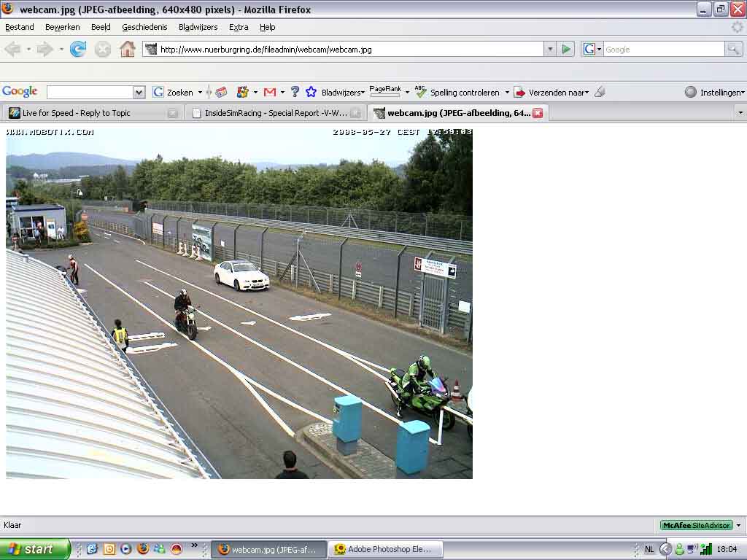Launch Windows Media Player from quick launch
The width and height of the screenshot is (747, 560).
point(125,548)
